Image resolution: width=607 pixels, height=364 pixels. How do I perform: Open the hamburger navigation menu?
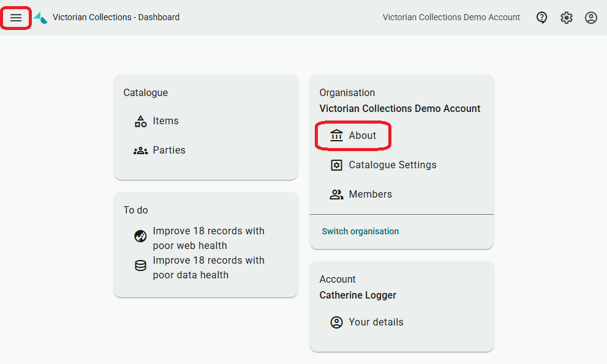pos(16,17)
